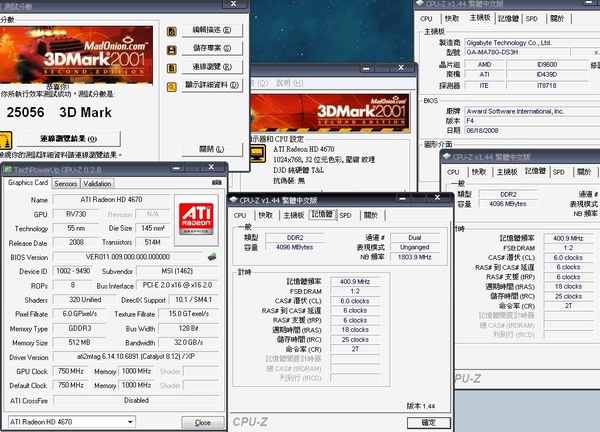
Task: Click the document icon beside 連線瀏覽 (R)
Action: pyautogui.click(x=172, y=68)
